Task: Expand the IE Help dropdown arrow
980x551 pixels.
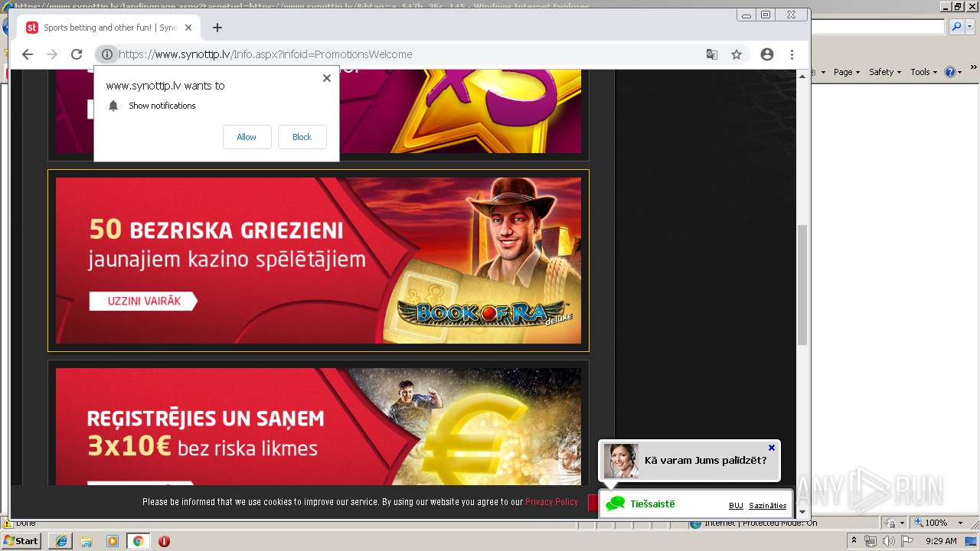Action: [959, 72]
